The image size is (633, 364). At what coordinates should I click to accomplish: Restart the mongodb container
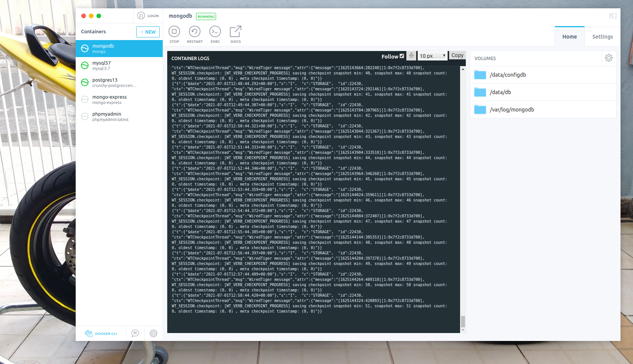(194, 34)
